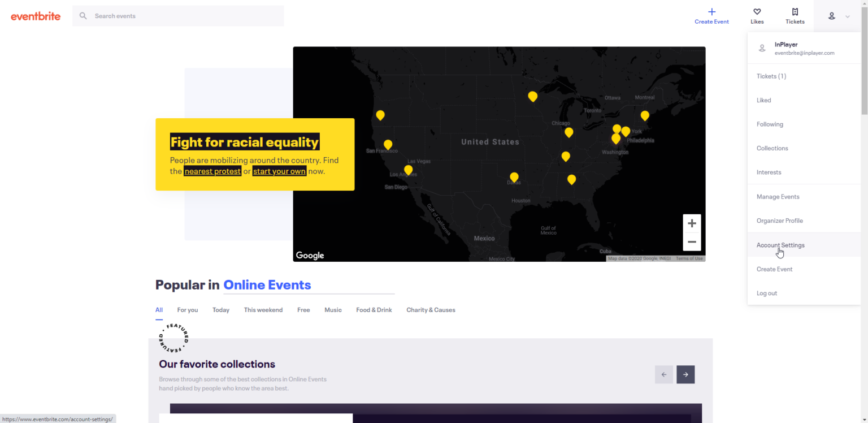Zoom out on the map with minus button

click(692, 241)
